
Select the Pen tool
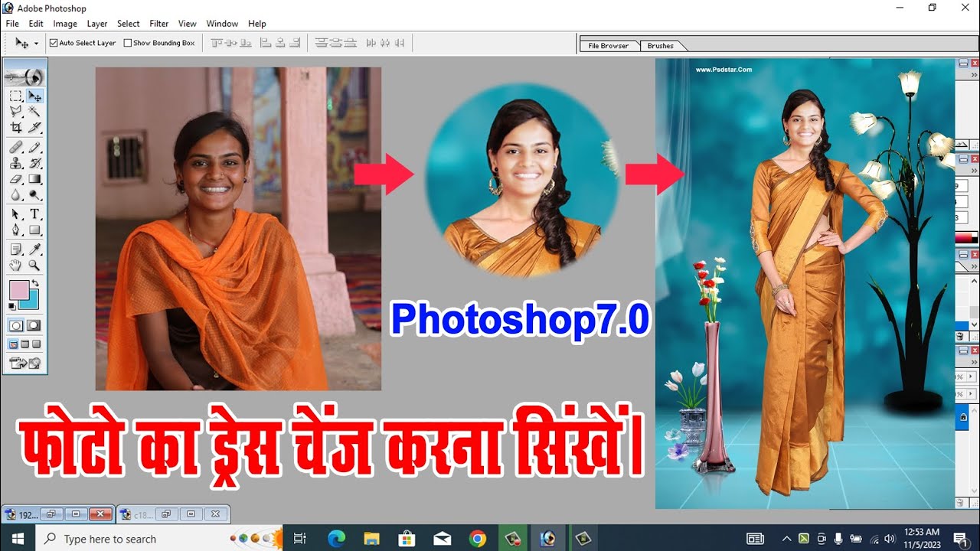pyautogui.click(x=15, y=230)
